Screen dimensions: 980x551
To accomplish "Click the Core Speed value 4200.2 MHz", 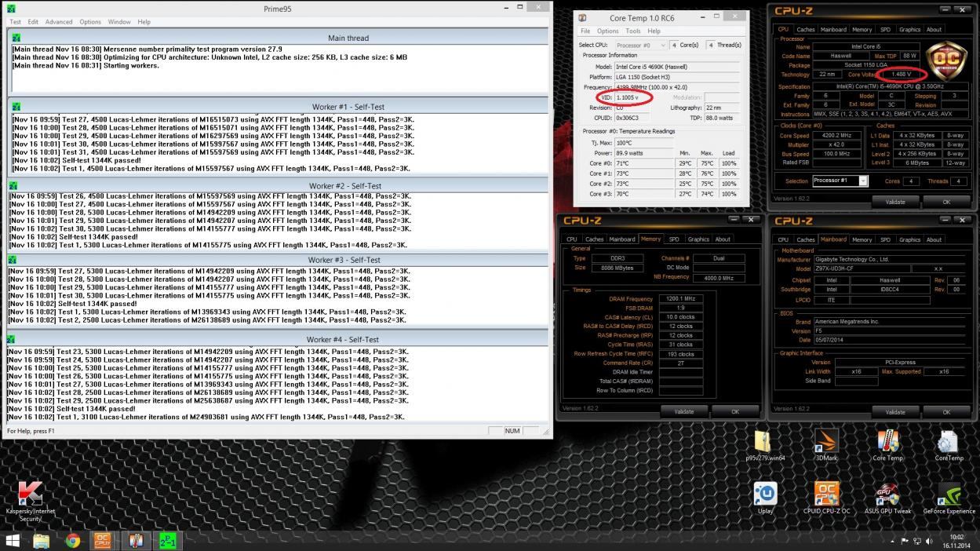I will pyautogui.click(x=838, y=135).
